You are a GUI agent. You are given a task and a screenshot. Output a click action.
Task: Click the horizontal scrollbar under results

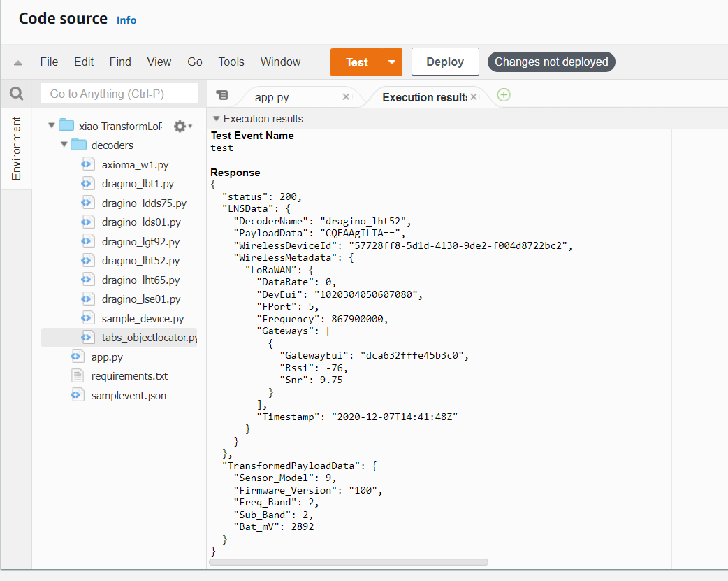tap(348, 562)
